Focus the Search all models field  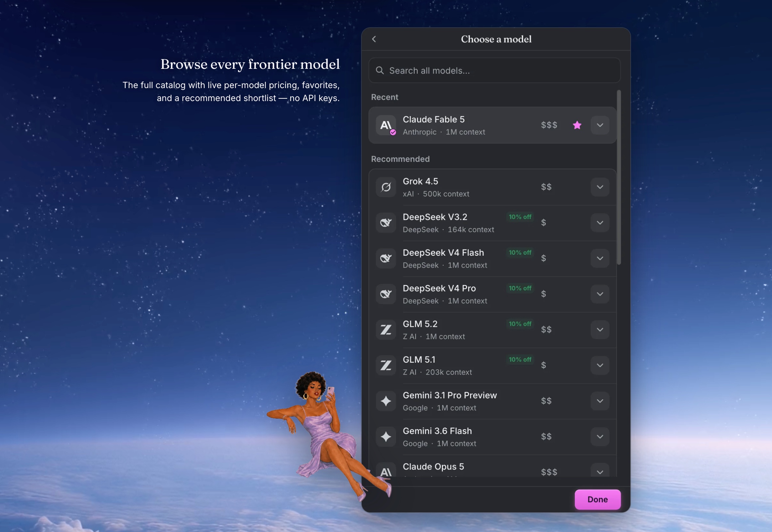(x=494, y=70)
